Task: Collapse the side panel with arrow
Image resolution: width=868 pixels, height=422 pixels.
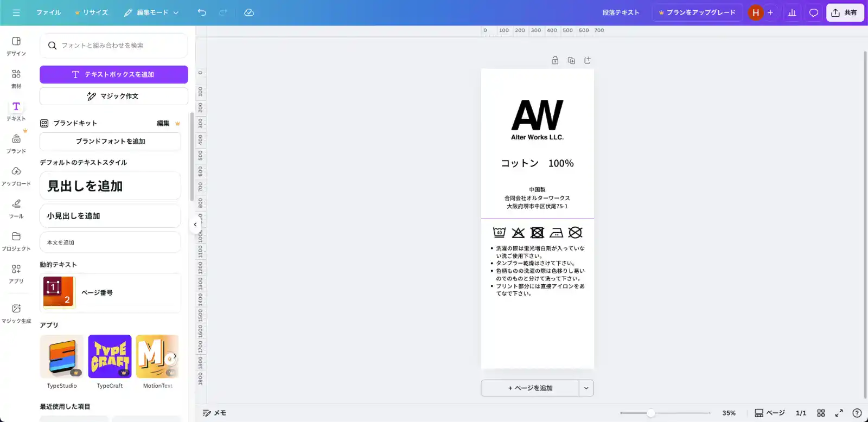Action: (195, 225)
